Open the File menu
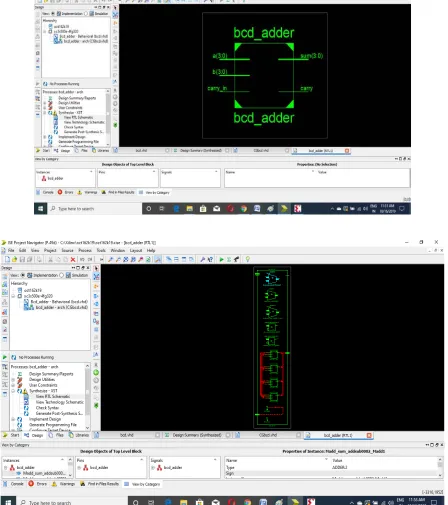This screenshot has height=505, width=448. tap(11, 250)
